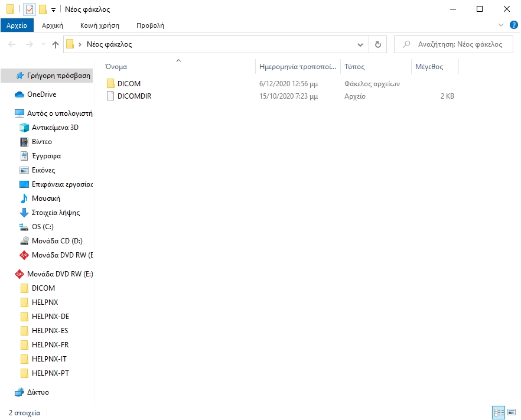Open Έγγραφα in the sidebar
Viewport: 521px width, 420px height.
coord(47,156)
